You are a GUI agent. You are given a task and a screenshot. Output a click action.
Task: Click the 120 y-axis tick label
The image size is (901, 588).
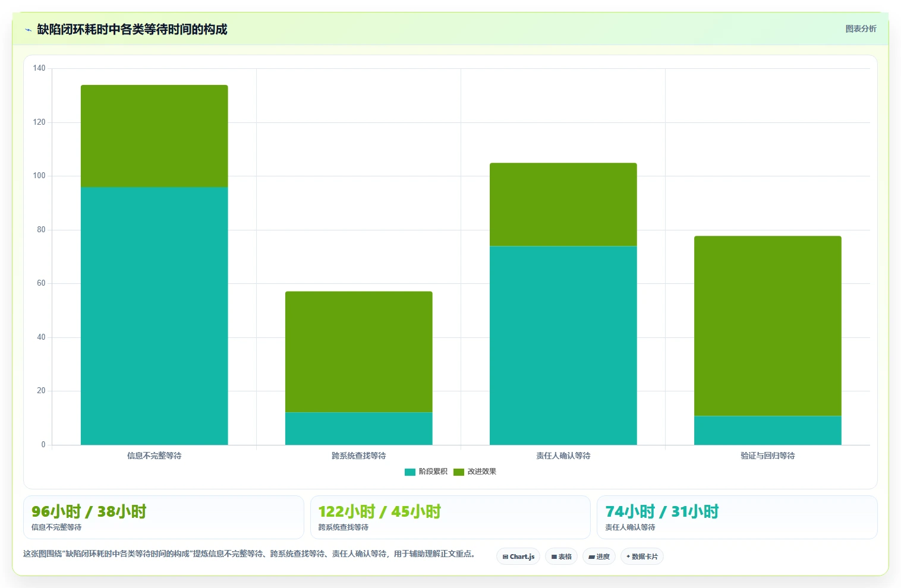tap(39, 122)
